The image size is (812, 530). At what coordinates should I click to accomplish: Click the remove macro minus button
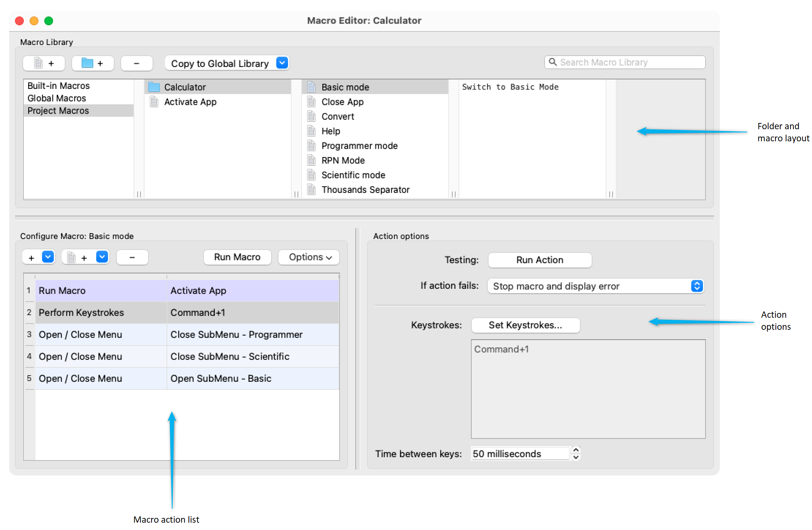click(136, 63)
